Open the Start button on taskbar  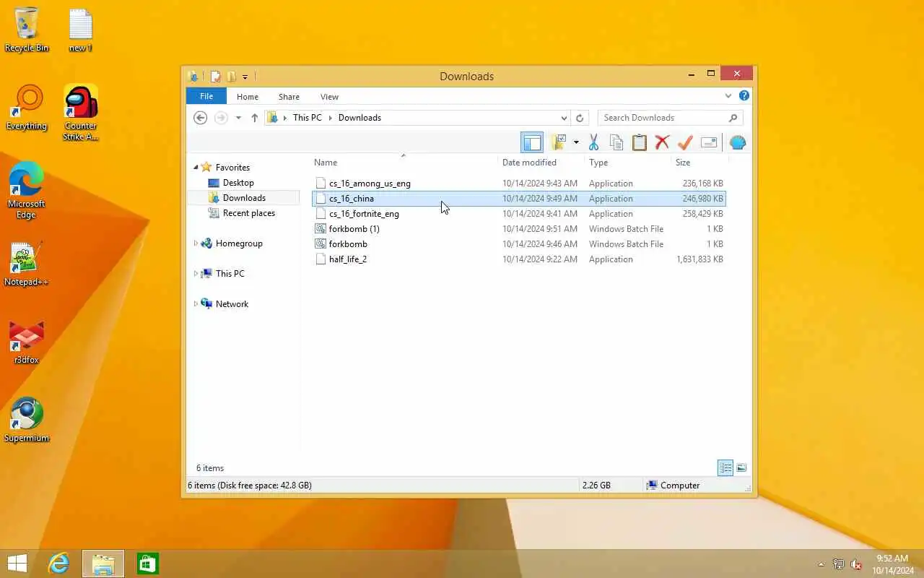[x=17, y=564]
